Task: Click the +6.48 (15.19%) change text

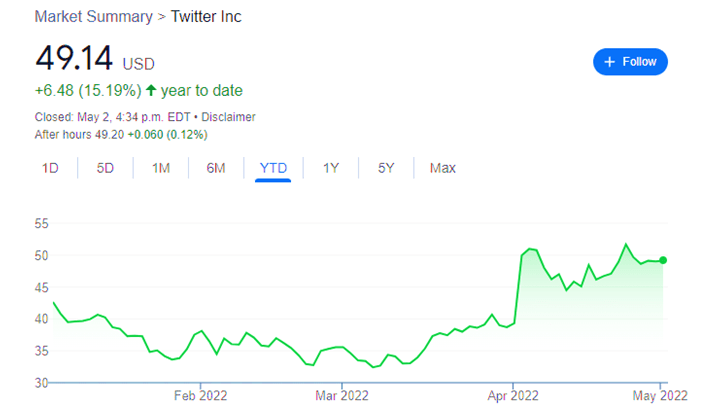Action: coord(87,90)
